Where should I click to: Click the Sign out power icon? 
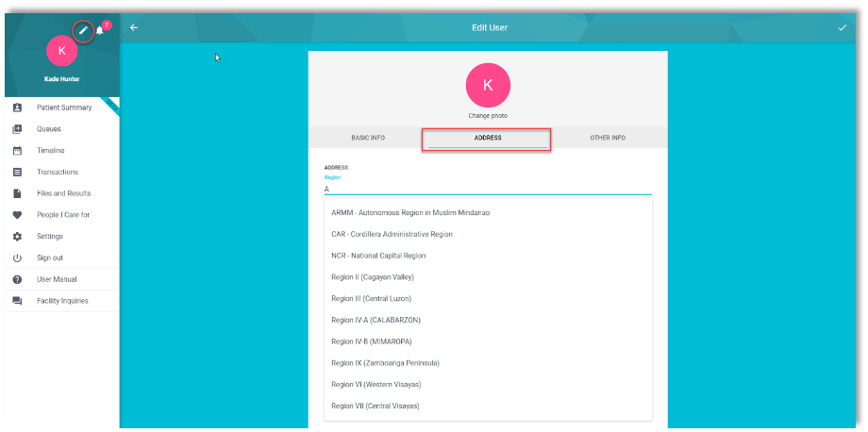click(x=17, y=258)
